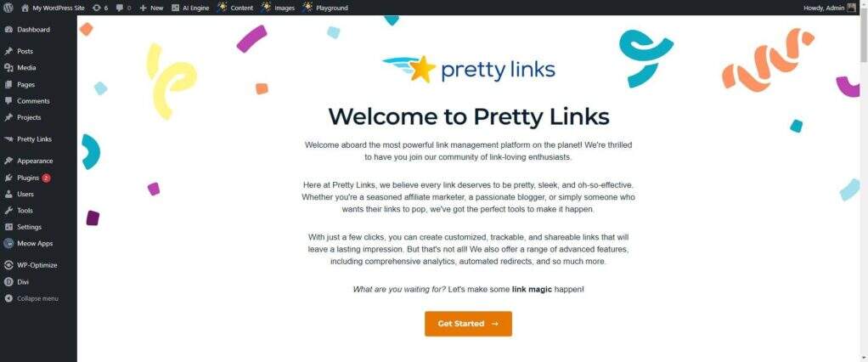Click the WordPress logo icon
868x362 pixels.
point(8,8)
